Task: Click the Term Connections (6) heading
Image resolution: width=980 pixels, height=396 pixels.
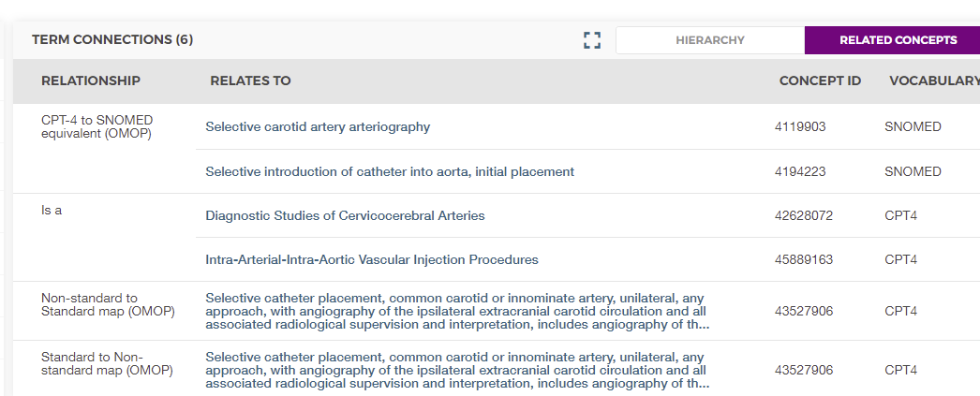Action: click(112, 40)
